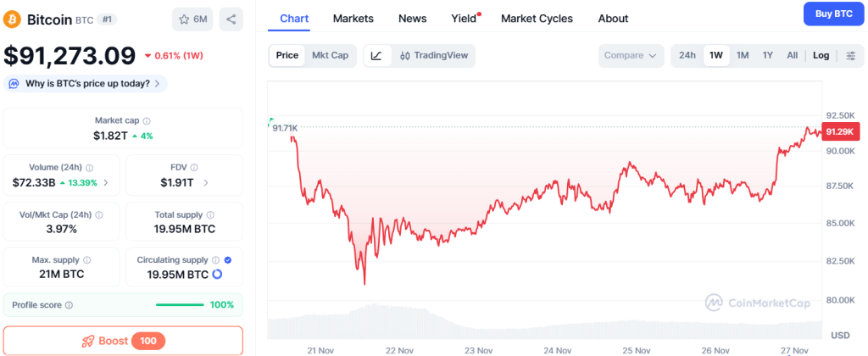The width and height of the screenshot is (868, 356).
Task: Select the 1M time range
Action: pos(743,56)
